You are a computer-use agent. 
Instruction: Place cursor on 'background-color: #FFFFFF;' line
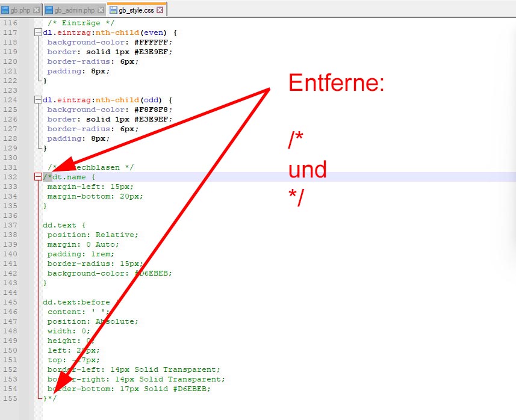pos(110,42)
